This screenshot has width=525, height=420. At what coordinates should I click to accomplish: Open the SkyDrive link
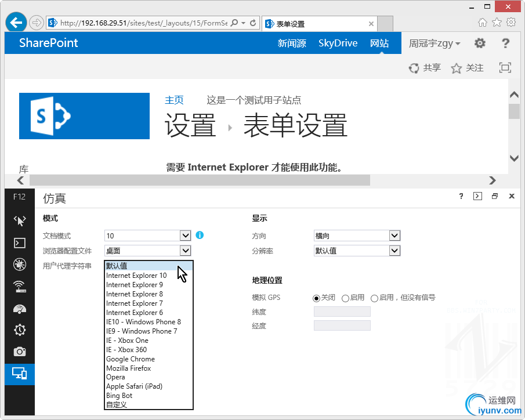(338, 43)
